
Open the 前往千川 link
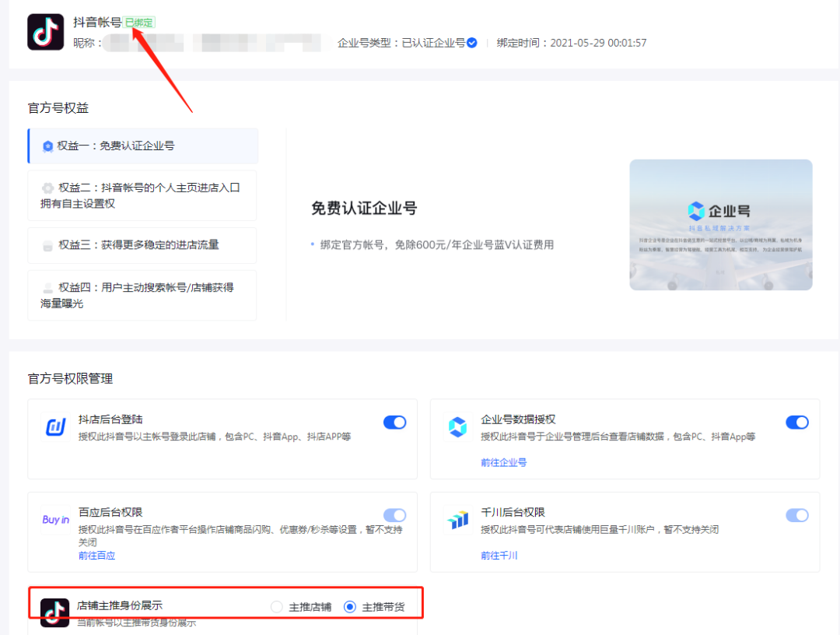coord(499,556)
